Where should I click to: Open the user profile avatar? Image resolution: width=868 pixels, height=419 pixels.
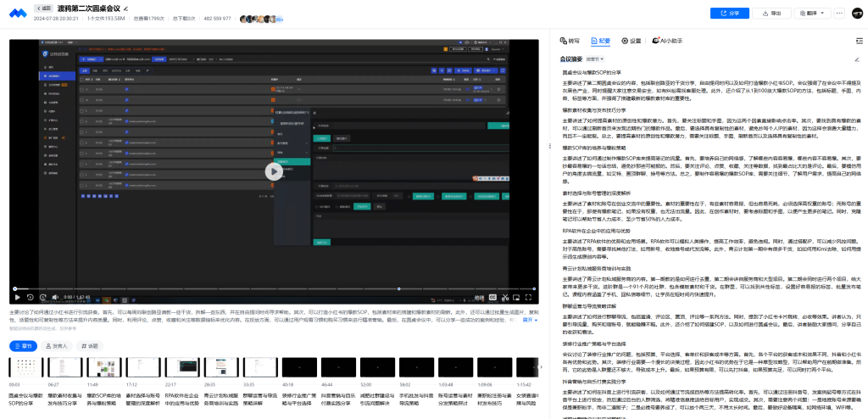858,13
